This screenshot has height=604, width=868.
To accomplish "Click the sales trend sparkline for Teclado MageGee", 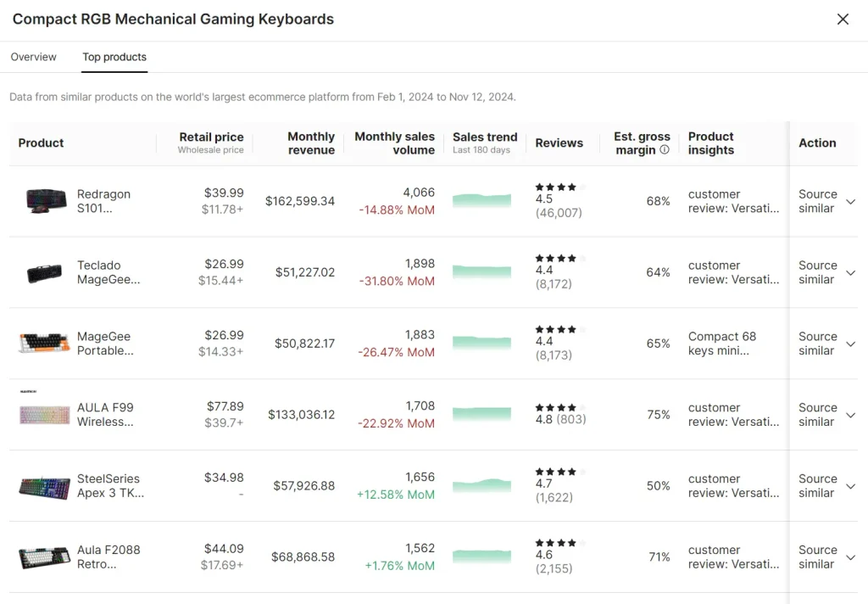I will (482, 272).
